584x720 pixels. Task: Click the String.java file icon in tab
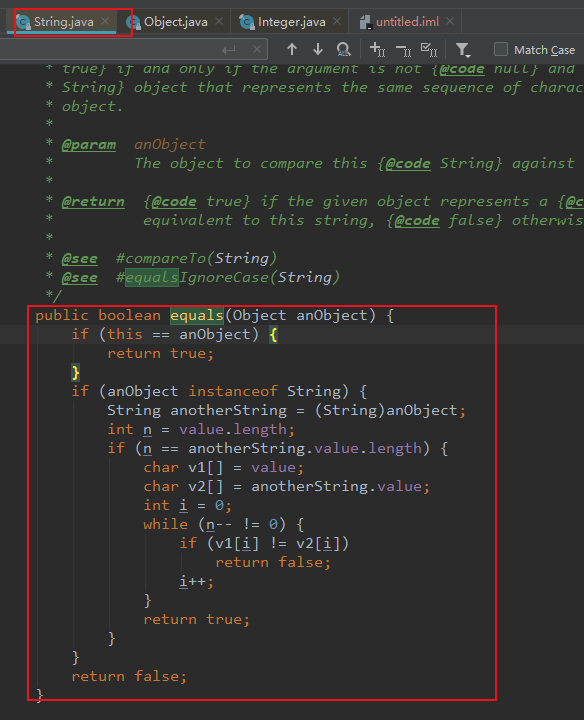click(x=23, y=22)
